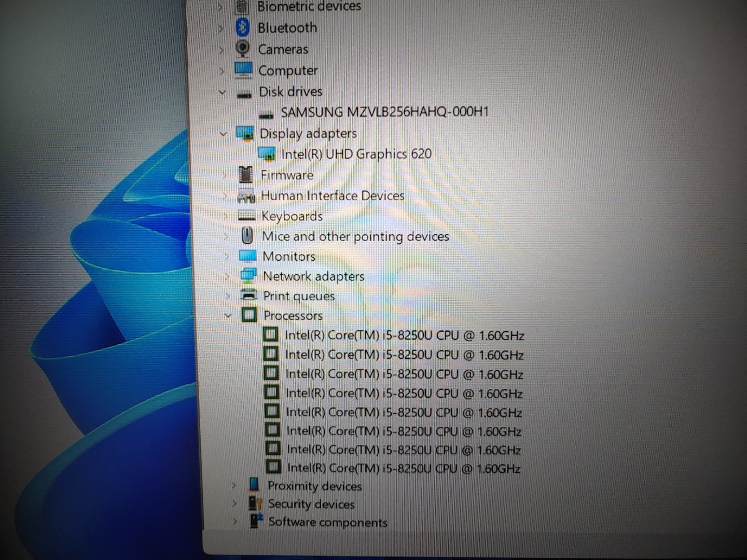Click the Human Interface Devices icon
This screenshot has width=747, height=560.
(x=246, y=196)
